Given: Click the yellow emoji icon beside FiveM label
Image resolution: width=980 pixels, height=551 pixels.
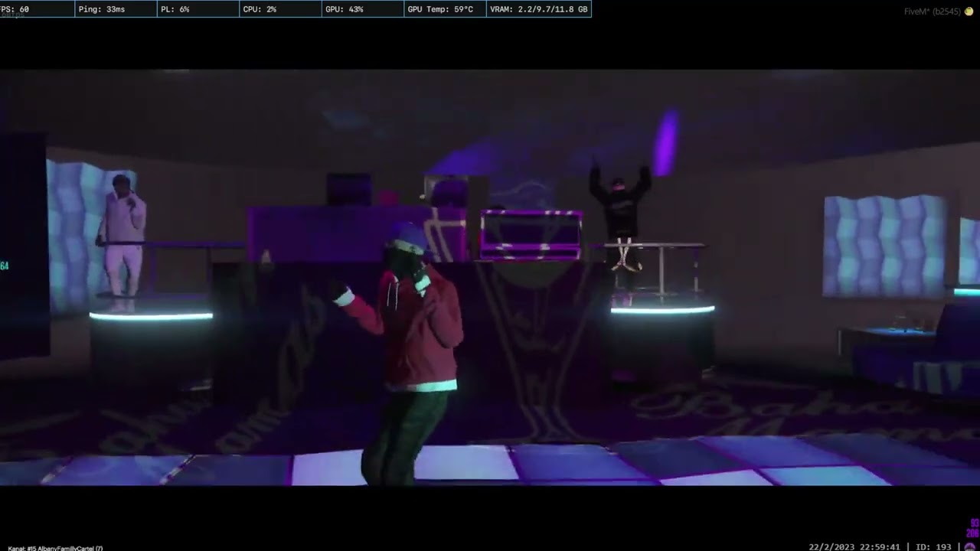Looking at the screenshot, I should pyautogui.click(x=969, y=11).
